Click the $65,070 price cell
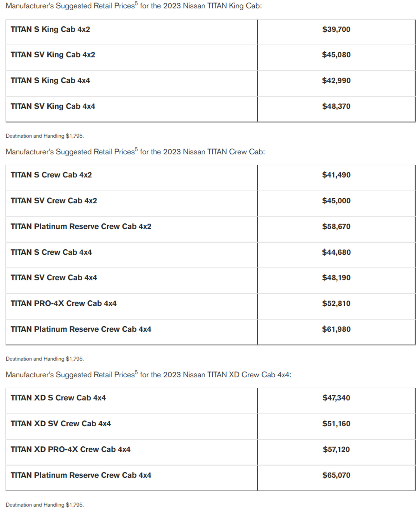Image resolution: width=420 pixels, height=511 pixels. (x=336, y=475)
